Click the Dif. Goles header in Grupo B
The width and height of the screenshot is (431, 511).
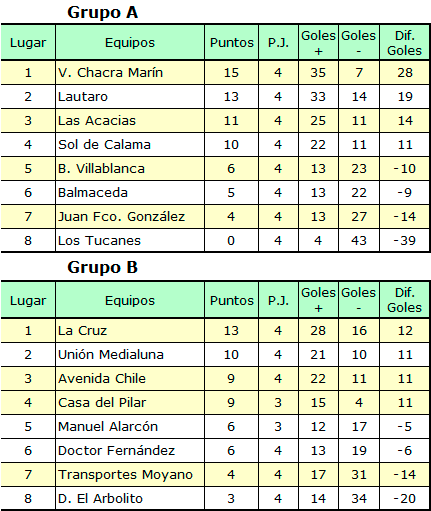(404, 300)
